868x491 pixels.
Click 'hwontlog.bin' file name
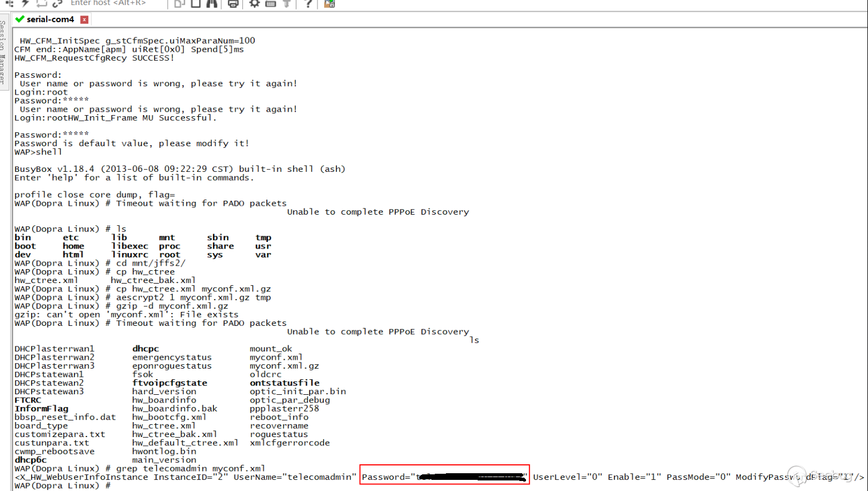click(164, 452)
